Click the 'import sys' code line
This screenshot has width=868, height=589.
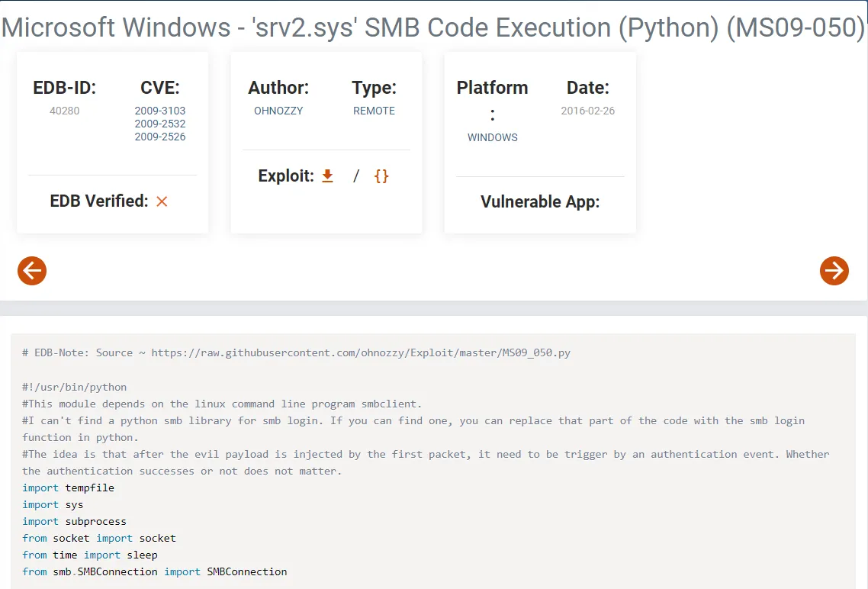coord(53,505)
